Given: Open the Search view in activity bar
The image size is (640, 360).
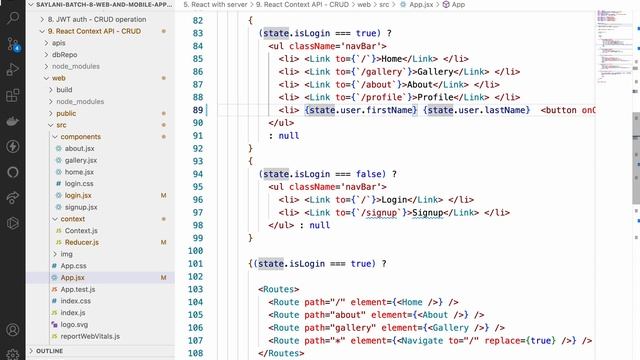Looking at the screenshot, I should click(13, 18).
